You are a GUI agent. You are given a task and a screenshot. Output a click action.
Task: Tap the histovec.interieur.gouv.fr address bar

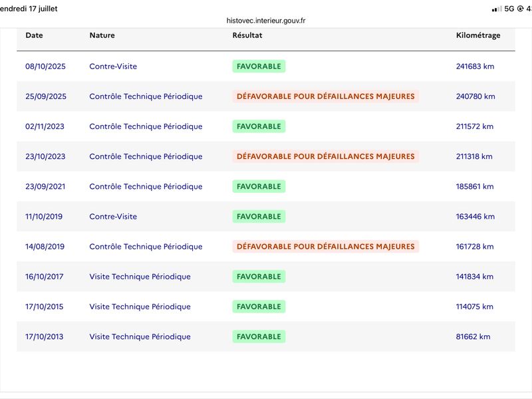pos(266,21)
